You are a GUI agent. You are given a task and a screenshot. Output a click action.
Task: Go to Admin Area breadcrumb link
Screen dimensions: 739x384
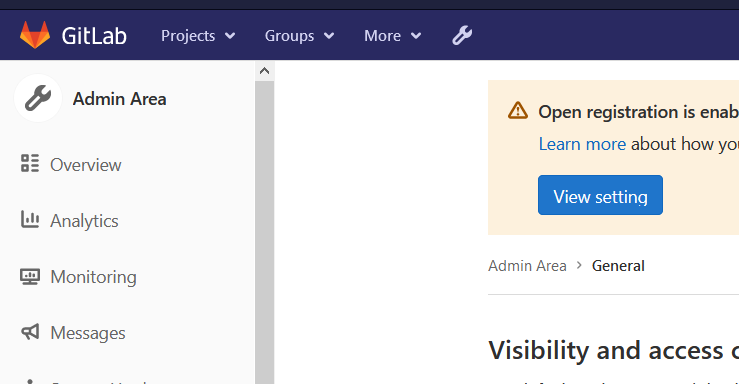(x=527, y=266)
